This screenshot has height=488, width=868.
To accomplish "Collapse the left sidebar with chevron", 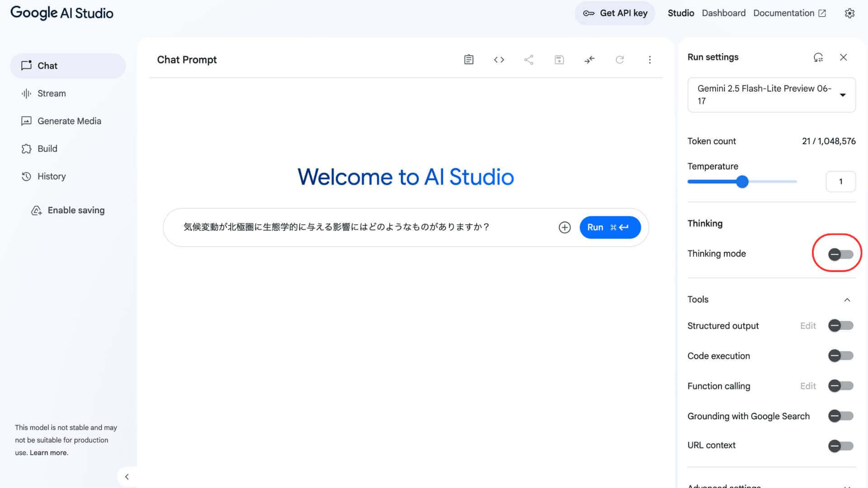I will pos(127,477).
